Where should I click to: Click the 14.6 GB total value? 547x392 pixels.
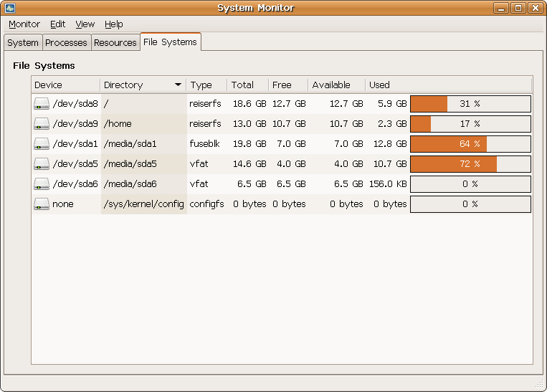[249, 164]
